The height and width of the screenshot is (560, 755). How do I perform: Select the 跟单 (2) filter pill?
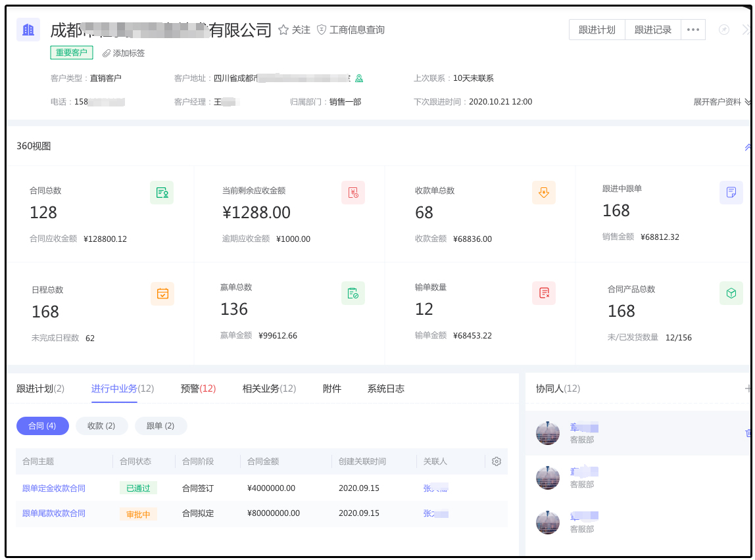click(160, 426)
